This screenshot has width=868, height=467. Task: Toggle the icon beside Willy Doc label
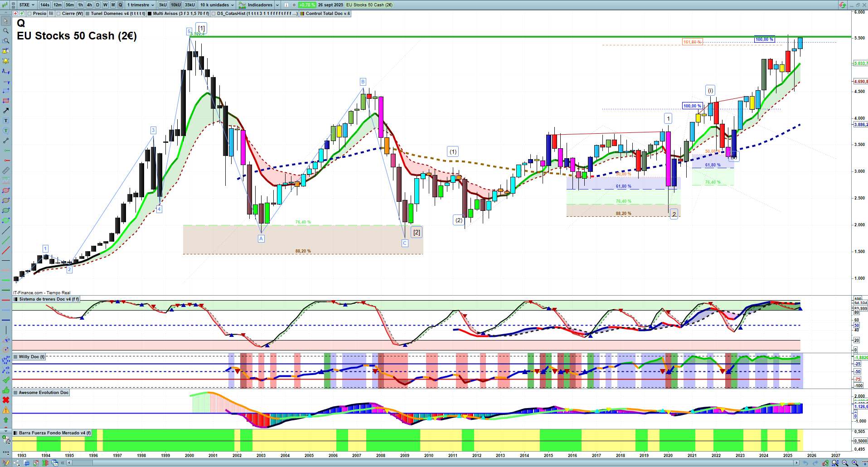[16, 357]
